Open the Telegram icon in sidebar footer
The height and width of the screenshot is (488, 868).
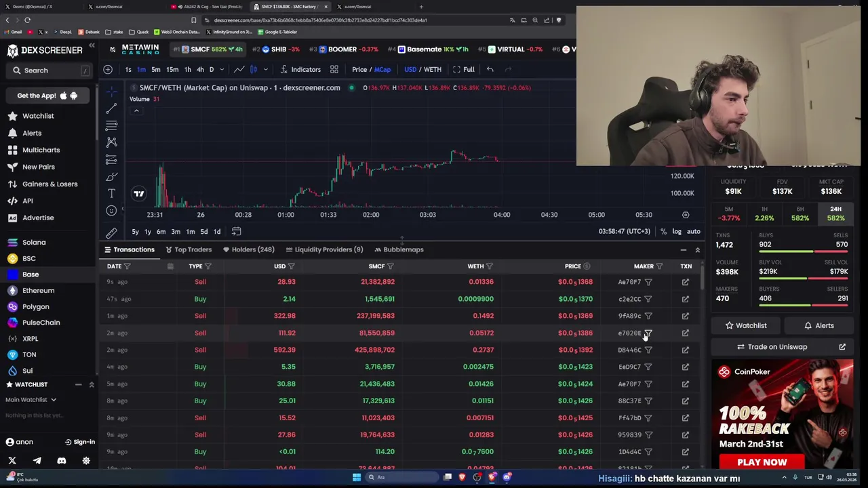37,461
